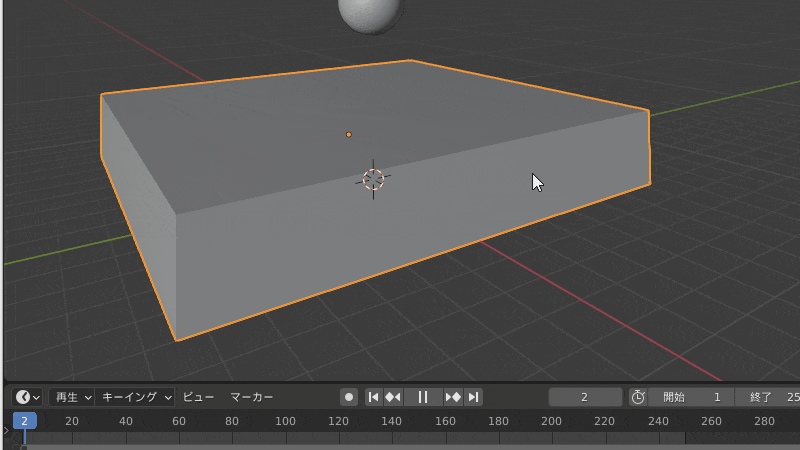This screenshot has width=800, height=450.
Task: Click frame 100 on the timeline ruler
Action: coord(285,421)
